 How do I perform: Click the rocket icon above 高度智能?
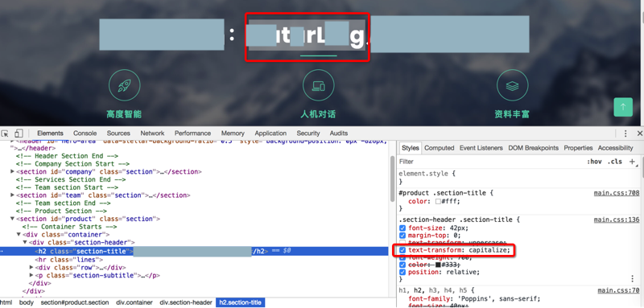(x=125, y=85)
